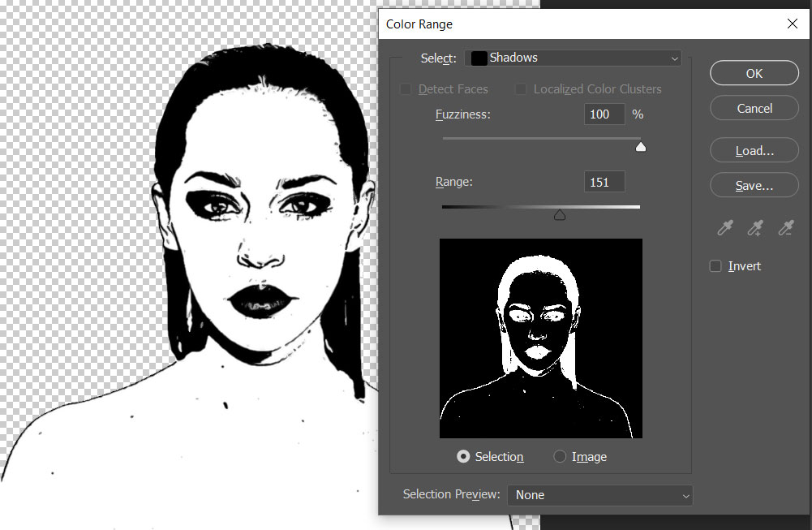Select the main eyedropper sampling tool
812x530 pixels.
[724, 228]
